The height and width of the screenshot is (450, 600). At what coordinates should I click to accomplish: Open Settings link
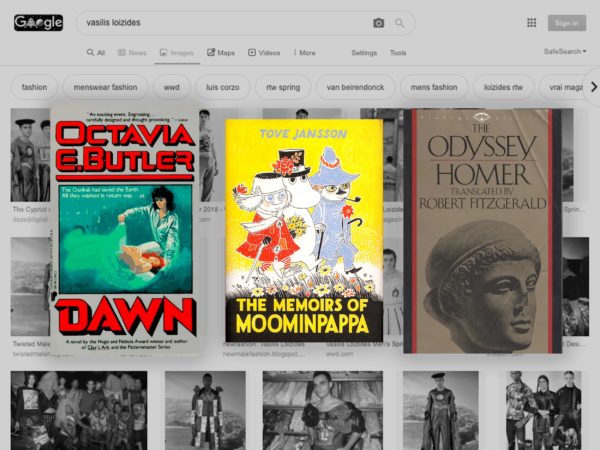pos(364,53)
